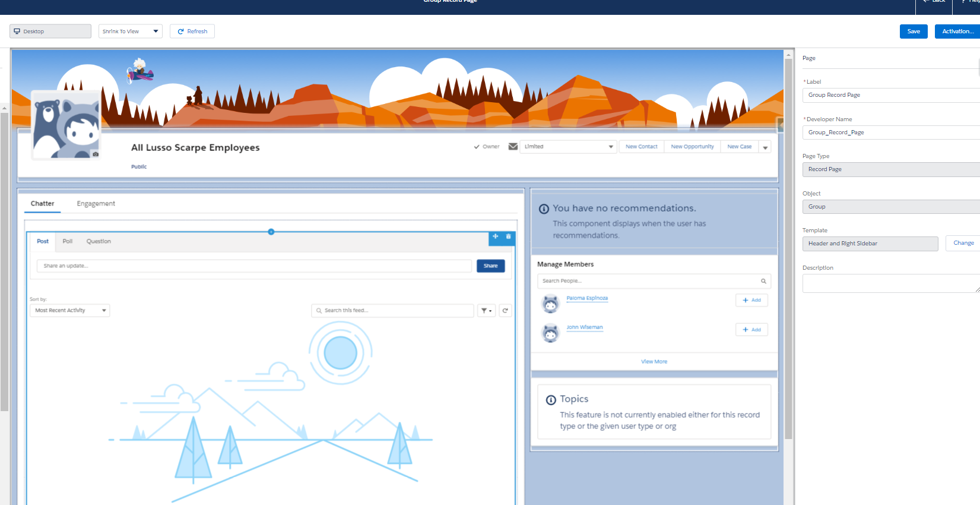Click the Description text field
This screenshot has width=980, height=505.
(x=890, y=283)
